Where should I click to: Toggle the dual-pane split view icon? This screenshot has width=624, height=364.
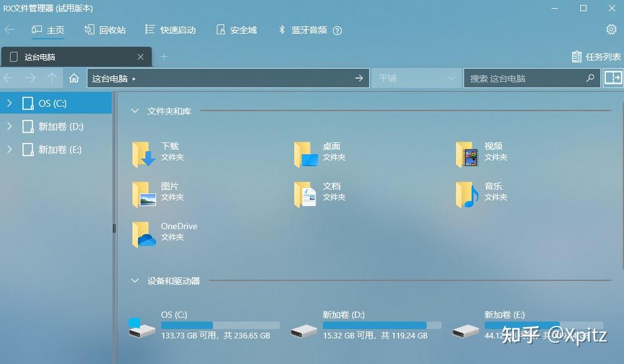coord(613,77)
